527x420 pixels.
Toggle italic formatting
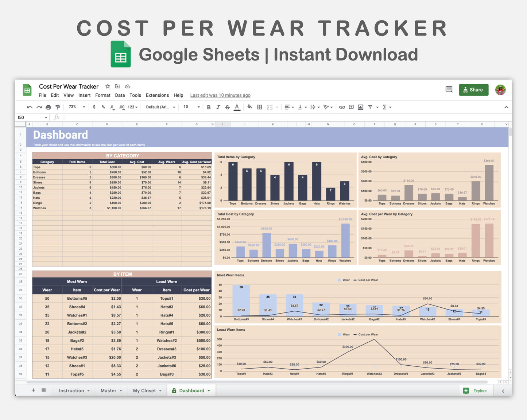[218, 107]
